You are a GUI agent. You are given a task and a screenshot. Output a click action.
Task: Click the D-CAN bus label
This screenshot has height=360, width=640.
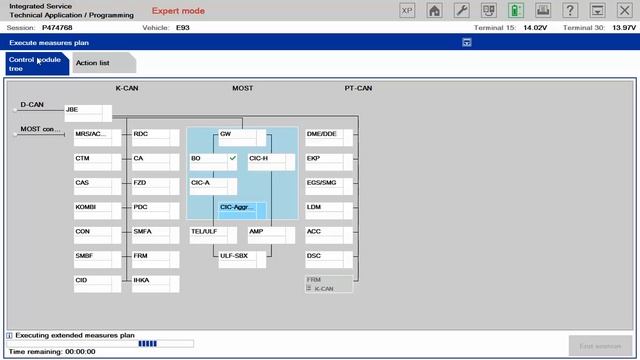tap(32, 104)
